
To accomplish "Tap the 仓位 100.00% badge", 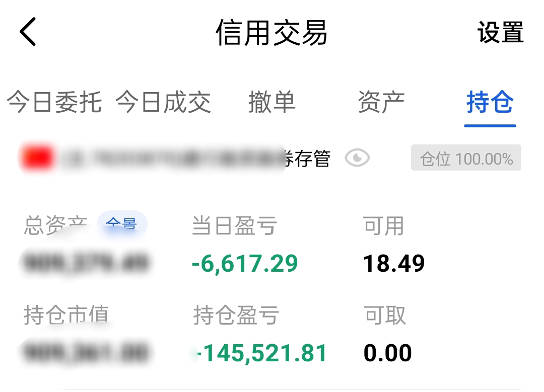I will coord(466,158).
